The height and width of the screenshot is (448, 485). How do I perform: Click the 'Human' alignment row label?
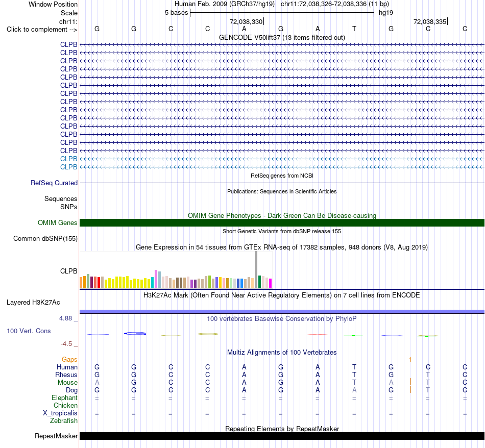click(67, 367)
